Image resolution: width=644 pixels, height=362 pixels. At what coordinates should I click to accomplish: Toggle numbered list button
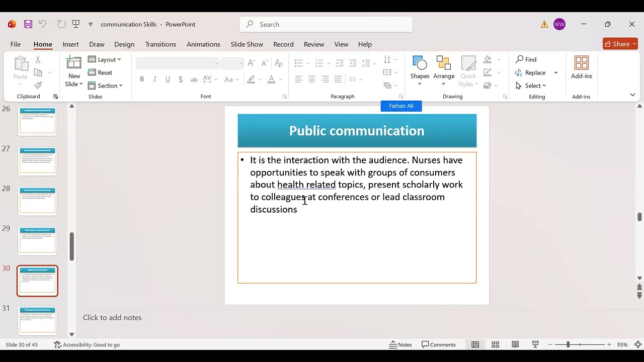tap(319, 63)
